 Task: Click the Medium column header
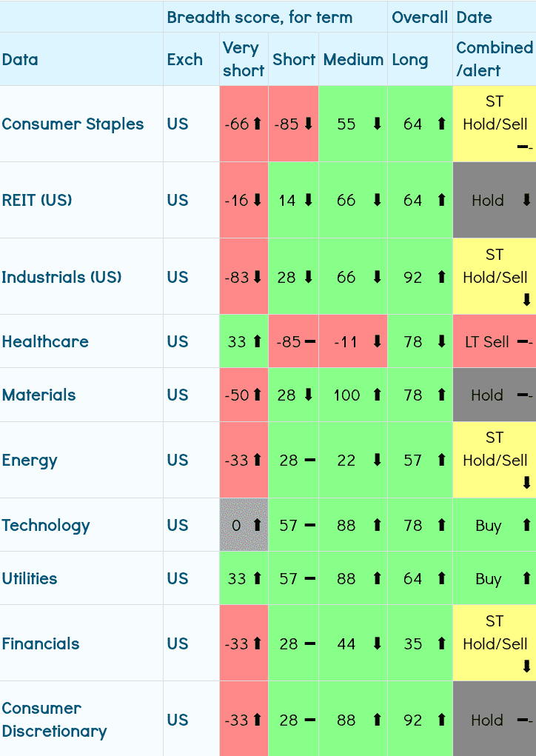pos(353,59)
